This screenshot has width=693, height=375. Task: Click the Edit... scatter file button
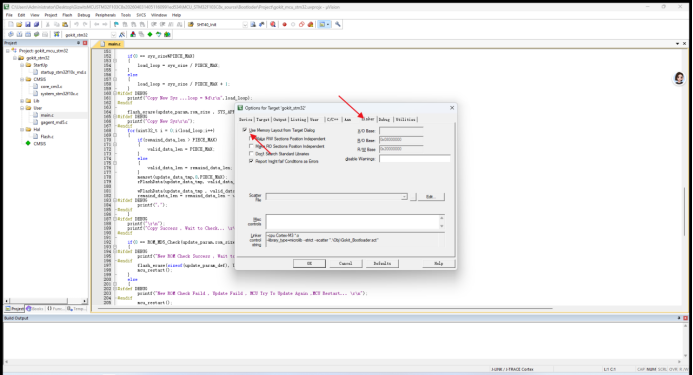430,196
